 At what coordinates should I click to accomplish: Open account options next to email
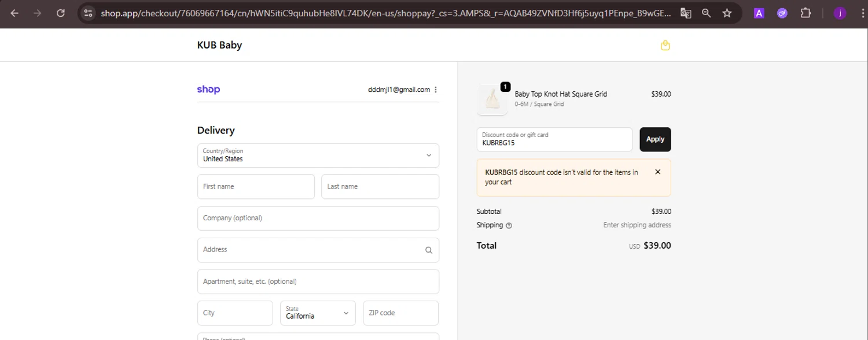click(x=436, y=90)
